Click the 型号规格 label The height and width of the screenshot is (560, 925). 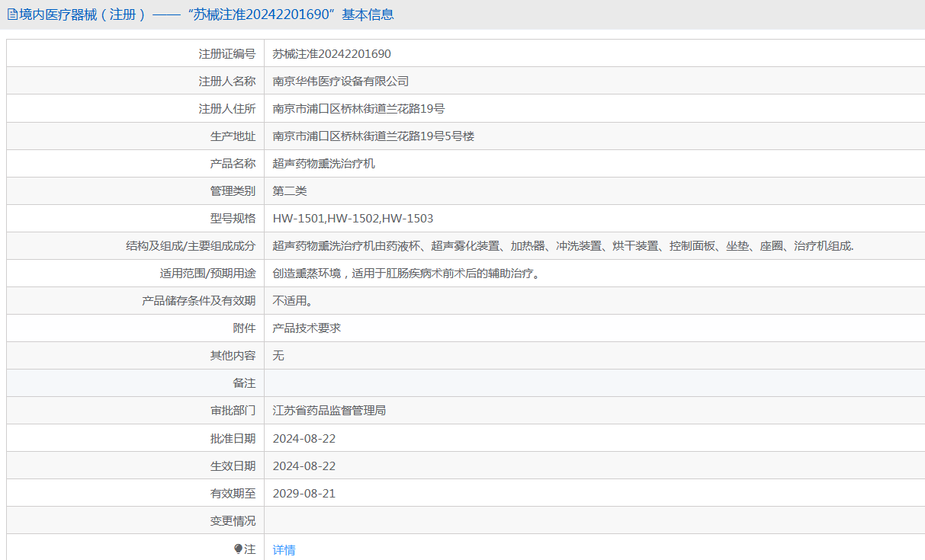click(233, 219)
